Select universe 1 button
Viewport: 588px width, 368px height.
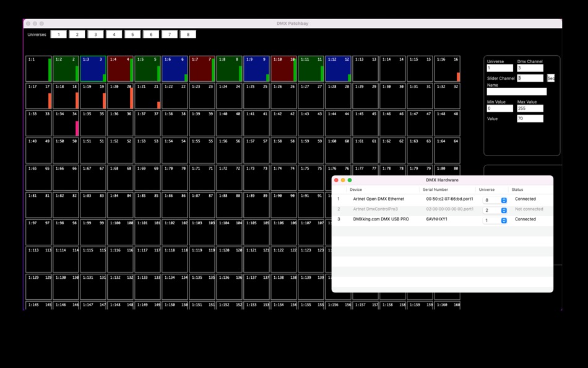click(x=59, y=34)
